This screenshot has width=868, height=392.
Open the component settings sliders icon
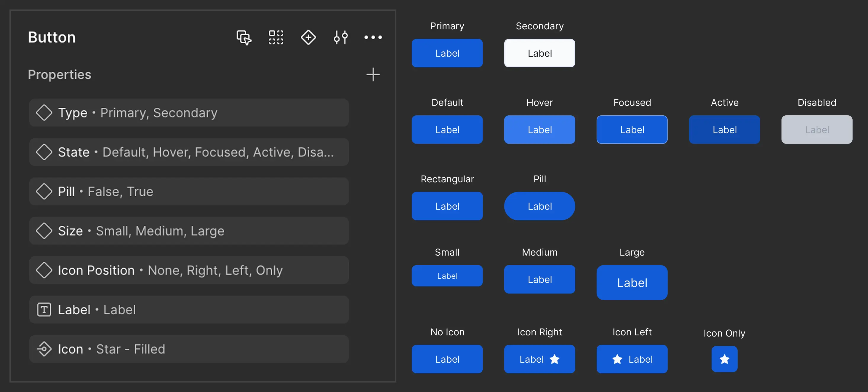click(340, 37)
